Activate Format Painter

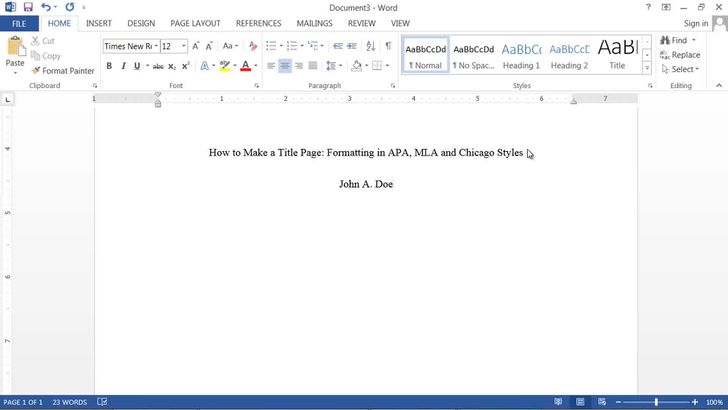point(63,71)
